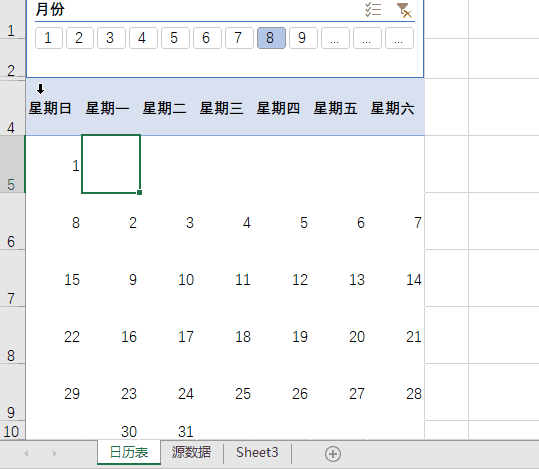539x469 pixels.
Task: Clear the 月份 slicer filter
Action: click(x=404, y=10)
